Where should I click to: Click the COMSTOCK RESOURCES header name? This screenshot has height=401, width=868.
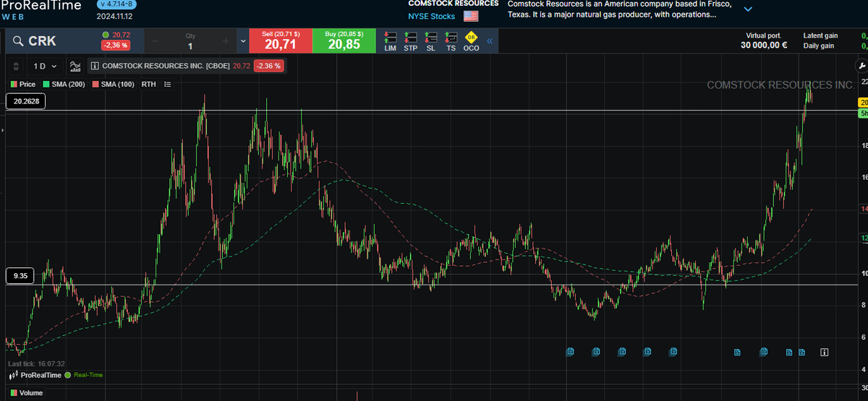point(453,4)
